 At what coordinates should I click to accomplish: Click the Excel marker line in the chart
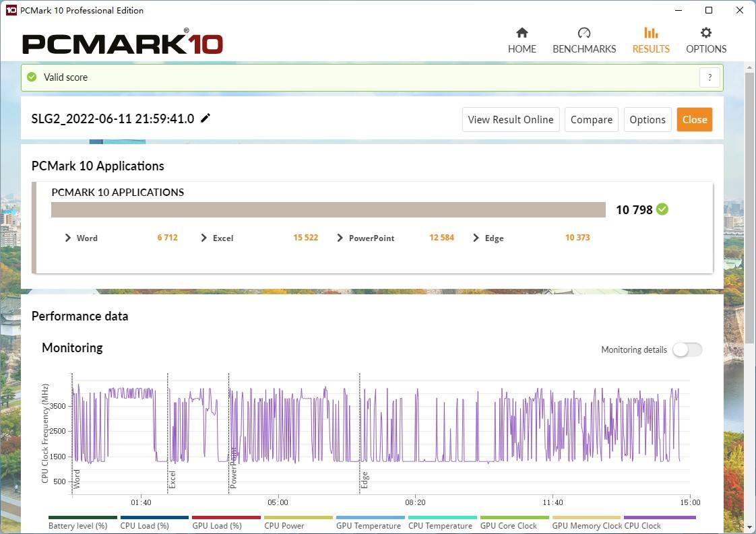(x=168, y=433)
